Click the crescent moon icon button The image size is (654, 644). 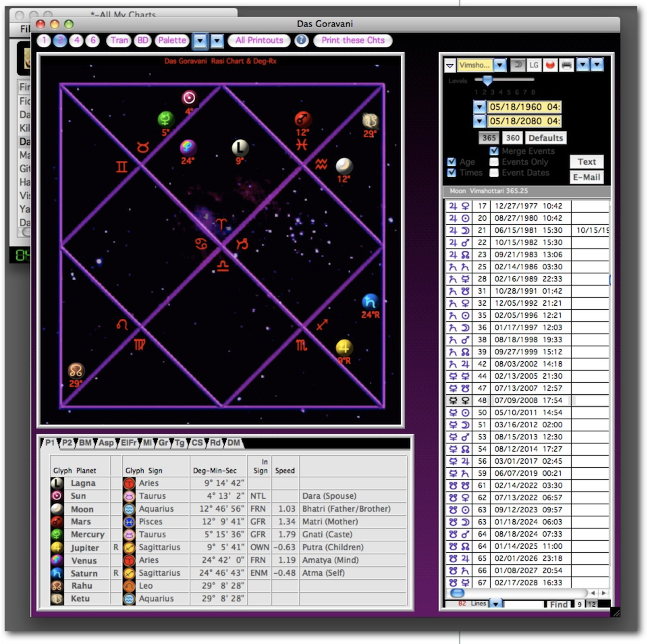tap(518, 65)
